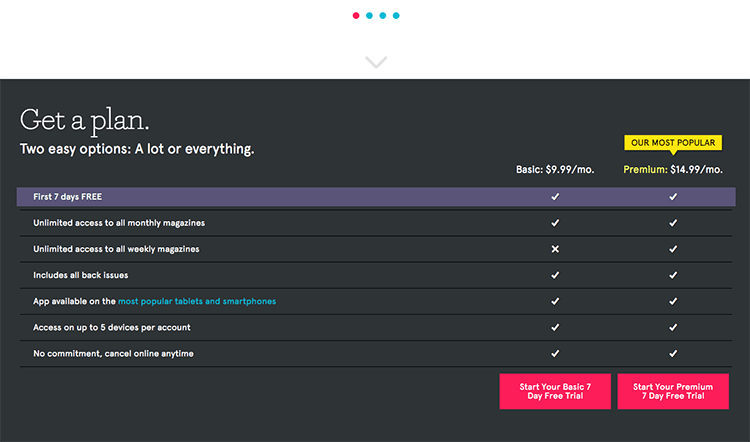Click Premium checkmark in First 7 days FREE row

[673, 197]
